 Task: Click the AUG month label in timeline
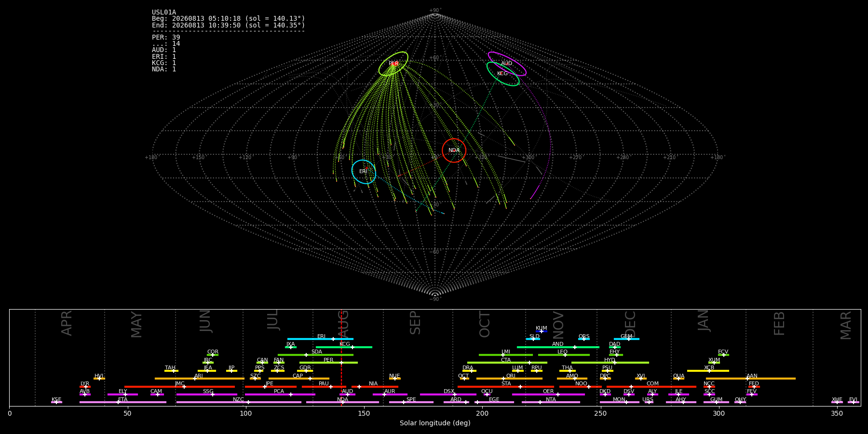[x=343, y=325]
